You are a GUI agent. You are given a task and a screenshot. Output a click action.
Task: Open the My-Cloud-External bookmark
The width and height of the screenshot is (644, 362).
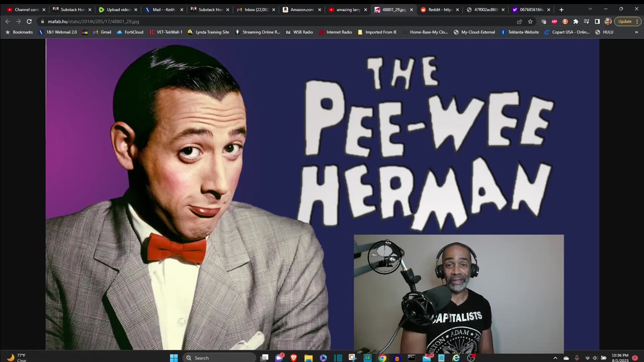[474, 32]
